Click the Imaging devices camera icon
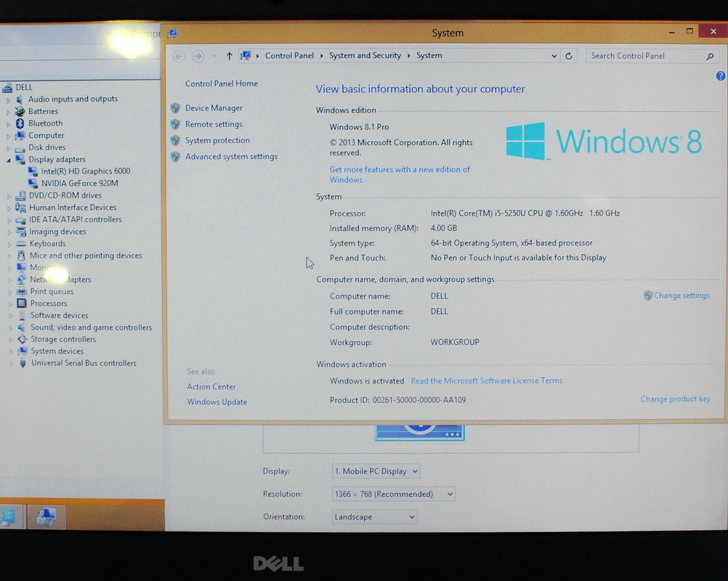The height and width of the screenshot is (581, 728). (21, 232)
